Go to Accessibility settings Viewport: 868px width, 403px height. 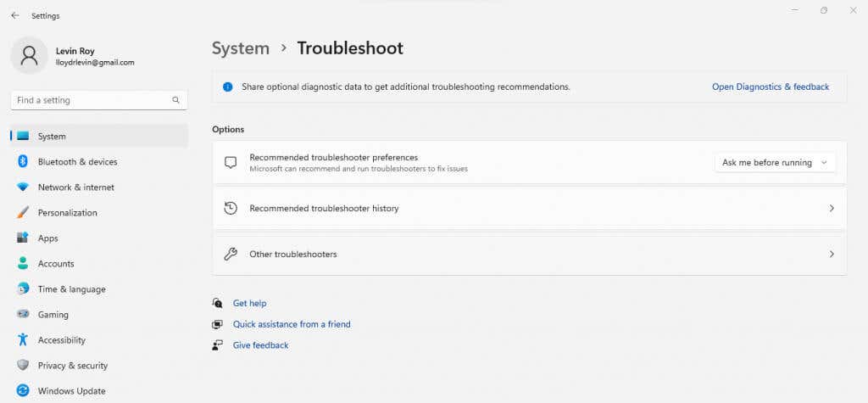tap(99, 340)
